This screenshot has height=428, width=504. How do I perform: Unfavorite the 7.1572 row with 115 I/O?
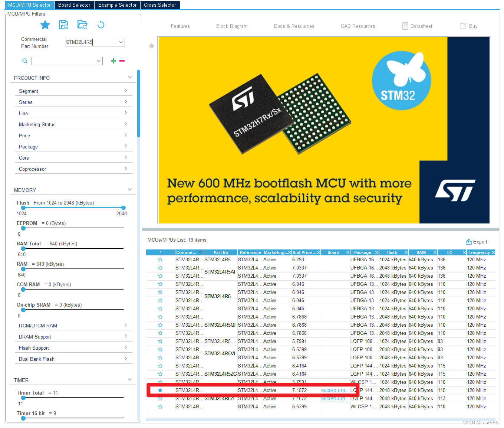tap(160, 391)
